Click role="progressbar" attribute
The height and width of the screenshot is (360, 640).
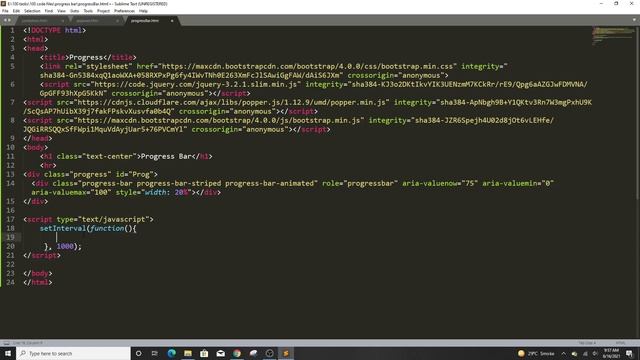point(360,183)
